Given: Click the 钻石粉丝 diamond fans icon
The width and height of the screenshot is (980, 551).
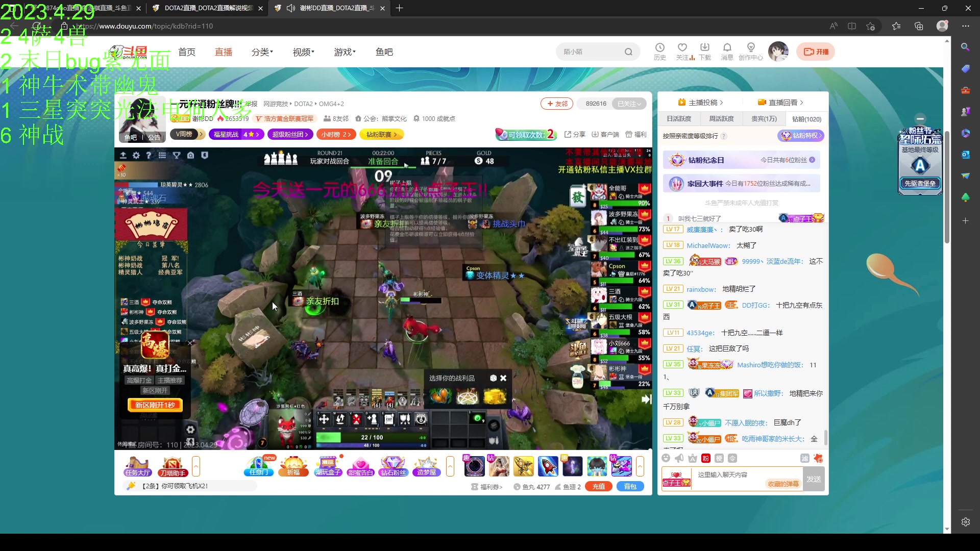Looking at the screenshot, I should (393, 466).
